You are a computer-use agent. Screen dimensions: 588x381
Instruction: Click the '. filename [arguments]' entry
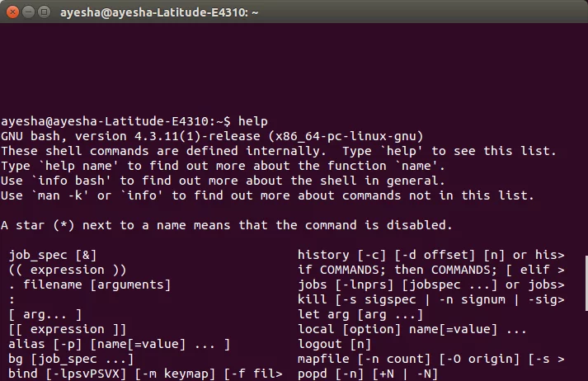click(90, 285)
